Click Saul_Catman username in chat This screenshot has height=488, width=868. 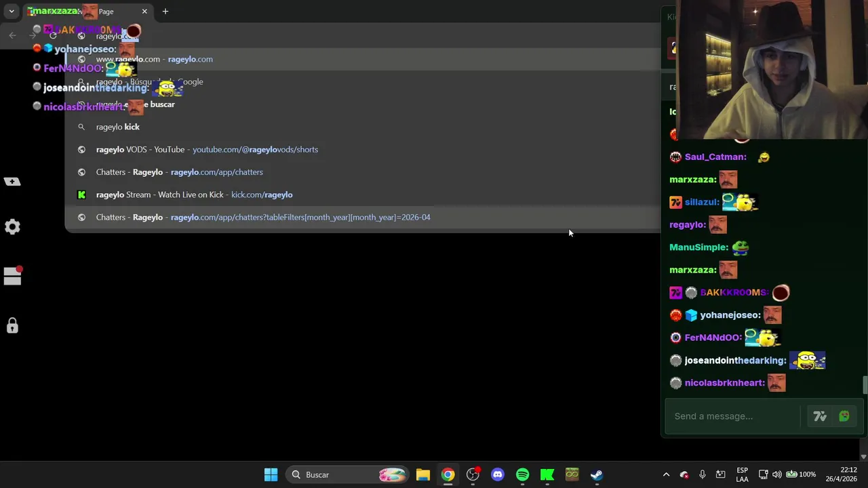(x=715, y=157)
